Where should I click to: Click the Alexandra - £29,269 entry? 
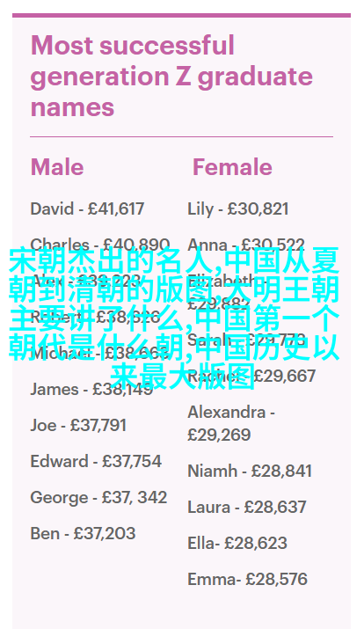click(x=231, y=424)
